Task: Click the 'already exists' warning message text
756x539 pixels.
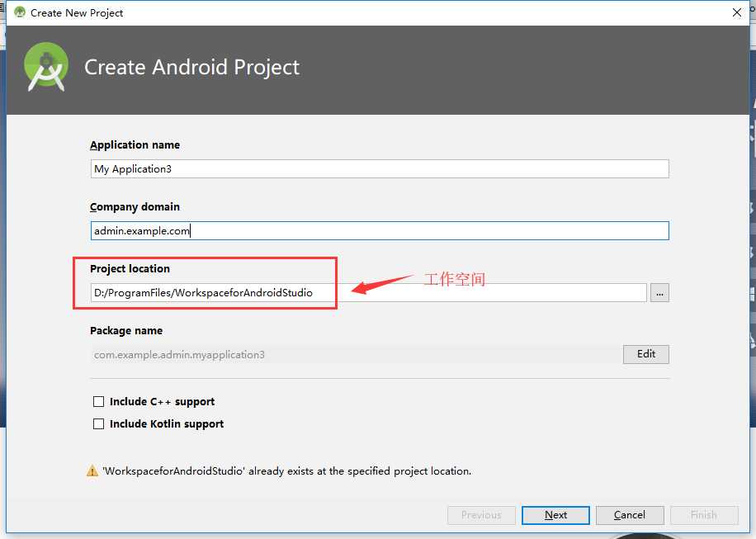Action: [287, 471]
